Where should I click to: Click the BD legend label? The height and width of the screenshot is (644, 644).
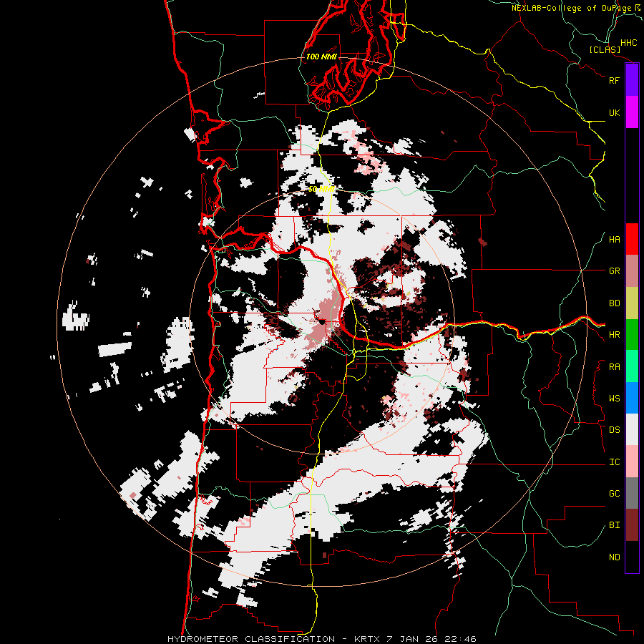click(614, 303)
